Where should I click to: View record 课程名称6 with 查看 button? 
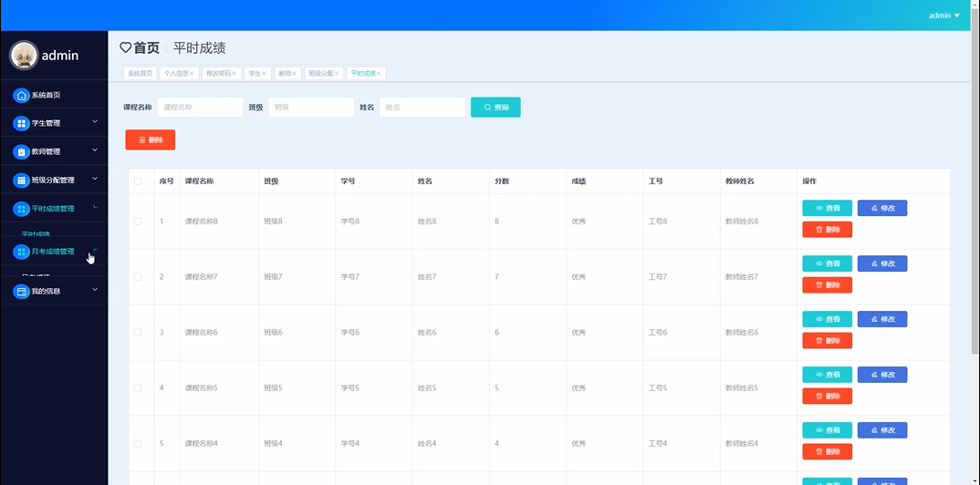click(827, 319)
